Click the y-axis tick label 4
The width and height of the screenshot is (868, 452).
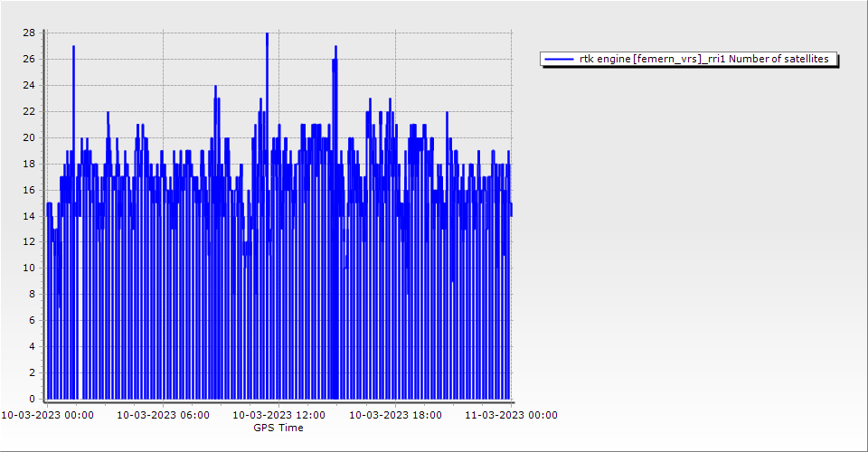(x=32, y=346)
